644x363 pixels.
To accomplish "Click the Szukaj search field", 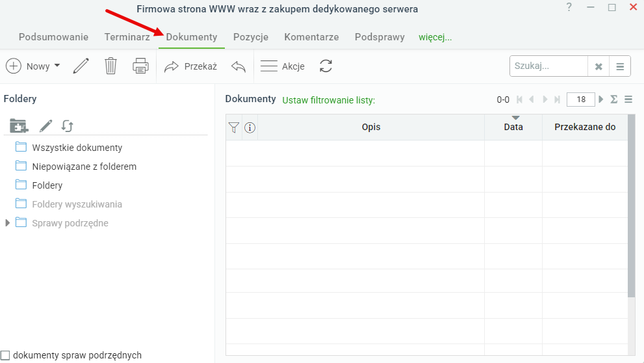I will coord(548,66).
